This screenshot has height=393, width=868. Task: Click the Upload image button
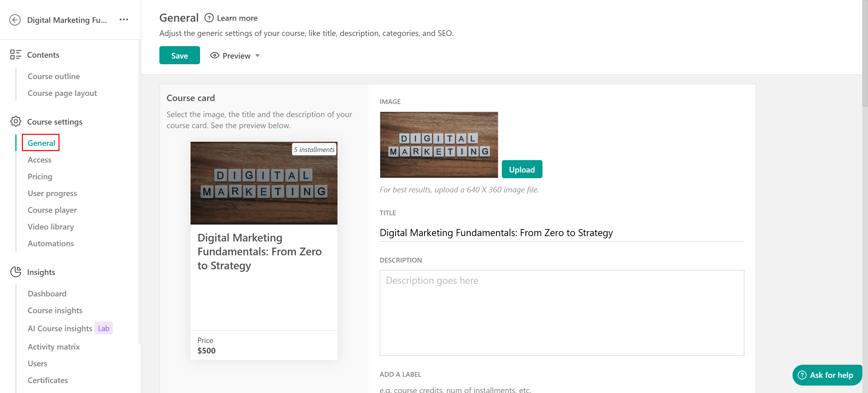click(522, 169)
